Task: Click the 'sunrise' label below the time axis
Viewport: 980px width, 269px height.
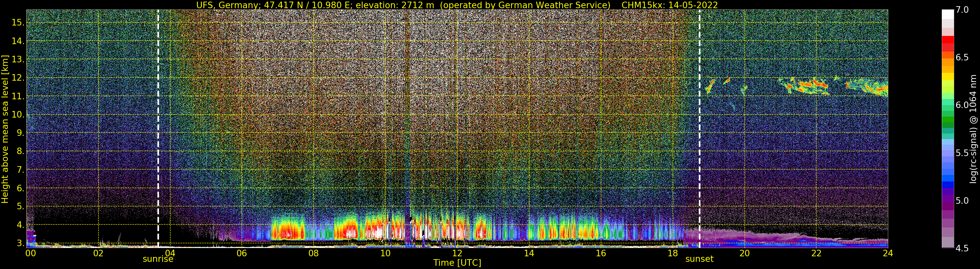Action: coord(158,259)
